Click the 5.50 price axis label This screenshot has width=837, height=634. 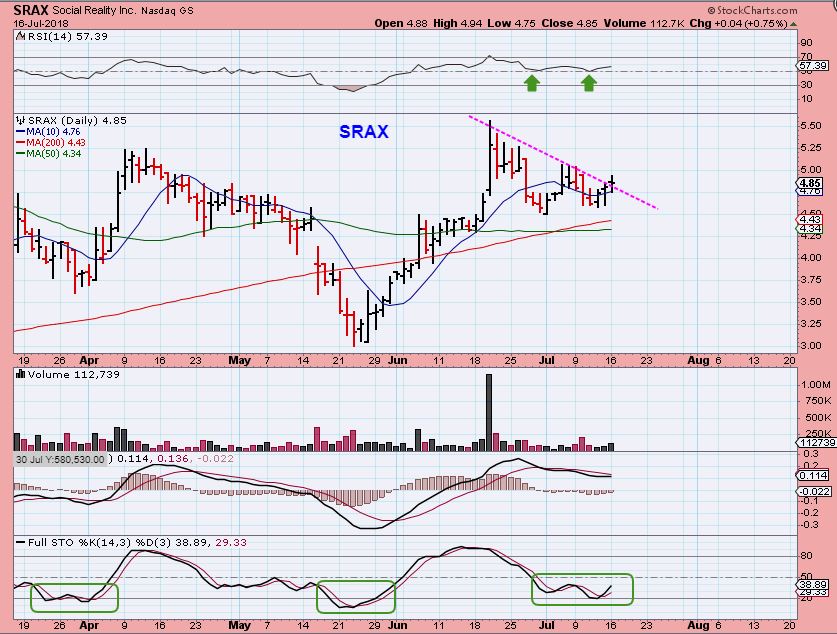811,125
